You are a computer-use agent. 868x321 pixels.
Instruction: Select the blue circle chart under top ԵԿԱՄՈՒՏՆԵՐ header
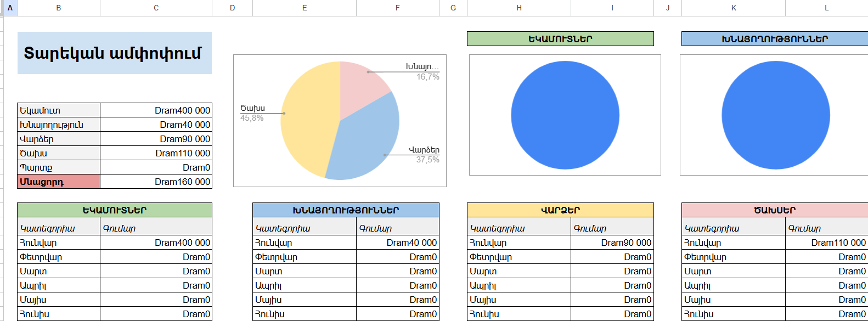(565, 115)
